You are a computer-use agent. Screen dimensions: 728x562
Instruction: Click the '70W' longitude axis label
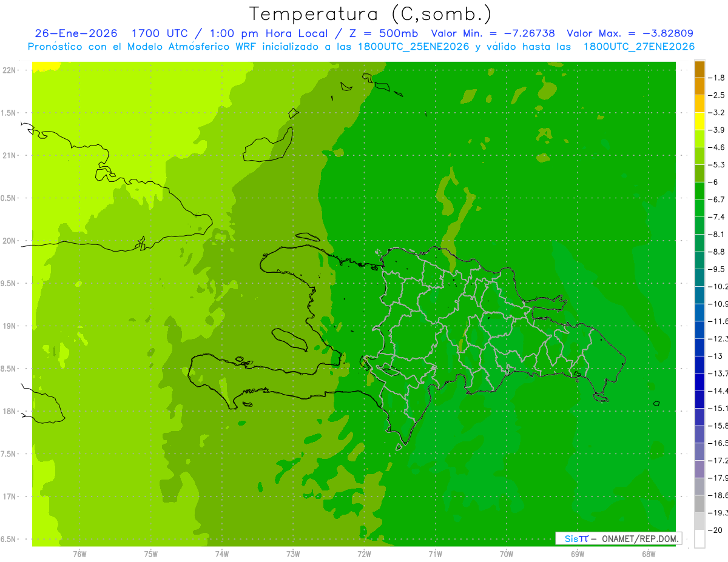[x=507, y=553]
